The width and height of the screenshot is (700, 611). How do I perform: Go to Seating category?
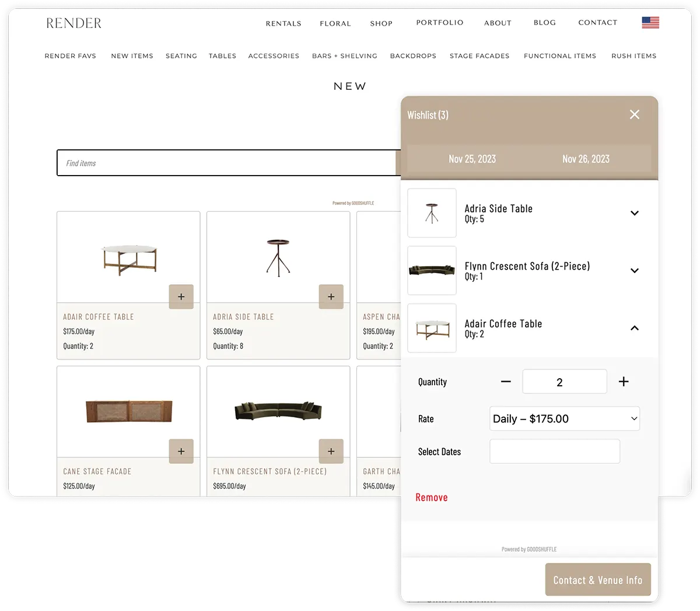point(181,56)
